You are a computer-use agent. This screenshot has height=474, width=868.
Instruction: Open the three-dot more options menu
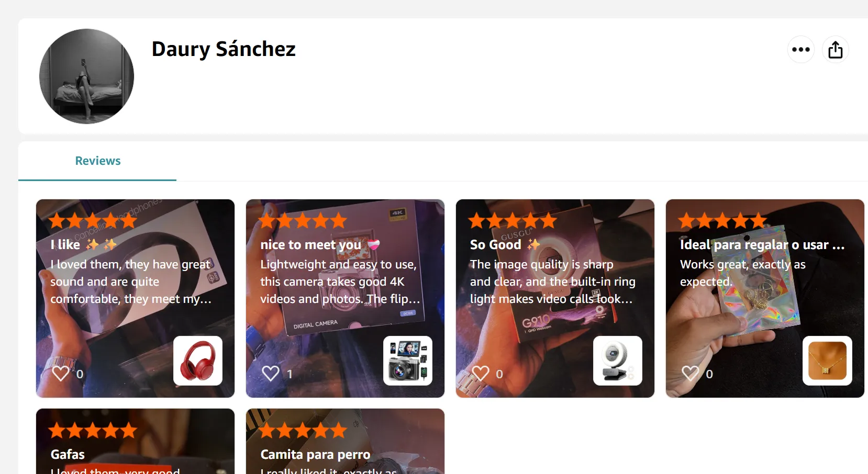point(800,50)
